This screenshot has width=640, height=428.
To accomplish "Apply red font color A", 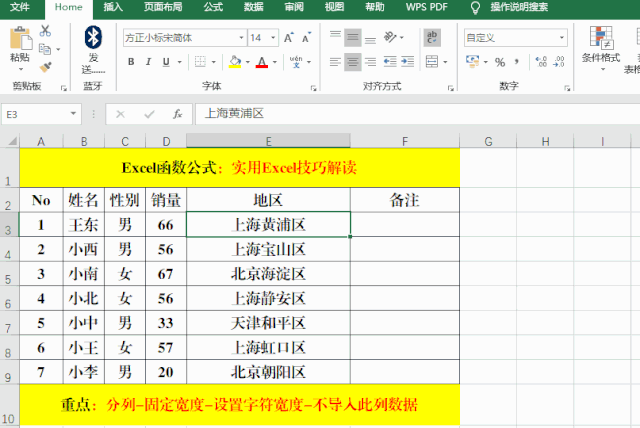I will tap(262, 62).
